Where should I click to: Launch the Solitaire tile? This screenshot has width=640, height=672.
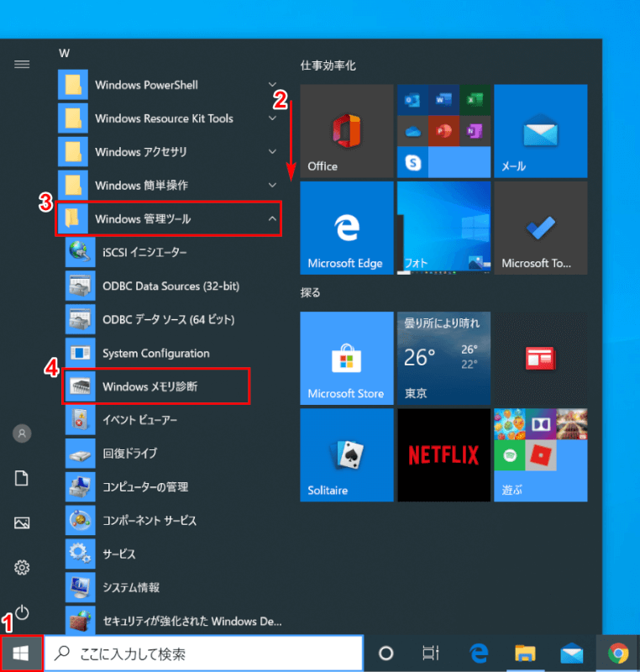click(x=346, y=454)
